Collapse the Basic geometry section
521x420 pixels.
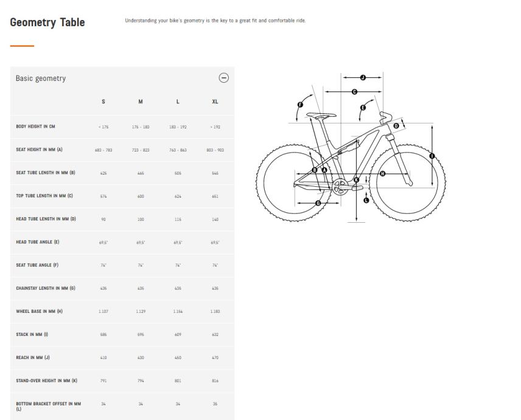[223, 78]
